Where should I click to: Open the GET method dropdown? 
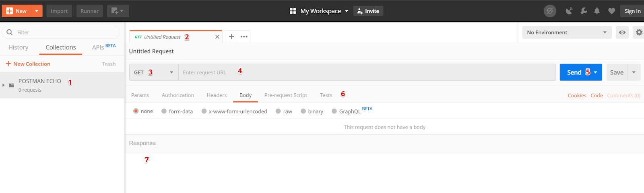(154, 72)
